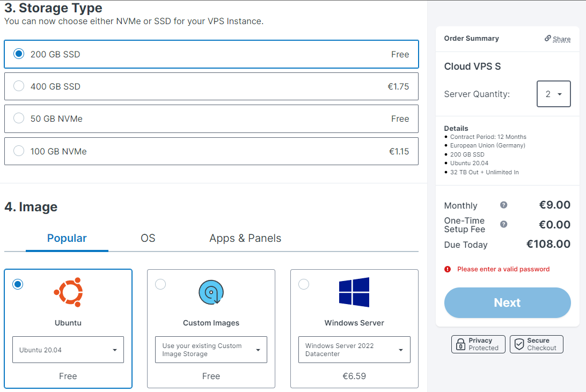The width and height of the screenshot is (586, 392).
Task: Open the Windows Server 2022 Datacenter dropdown
Action: point(354,350)
